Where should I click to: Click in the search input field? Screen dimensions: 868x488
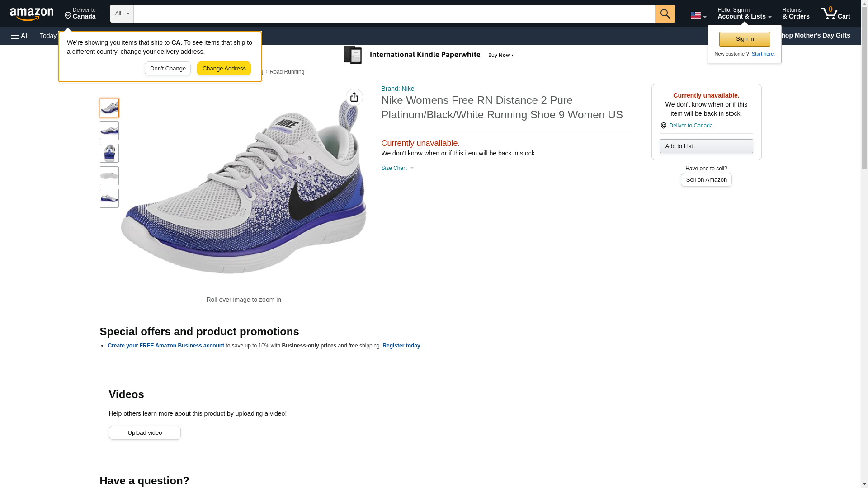pos(394,14)
